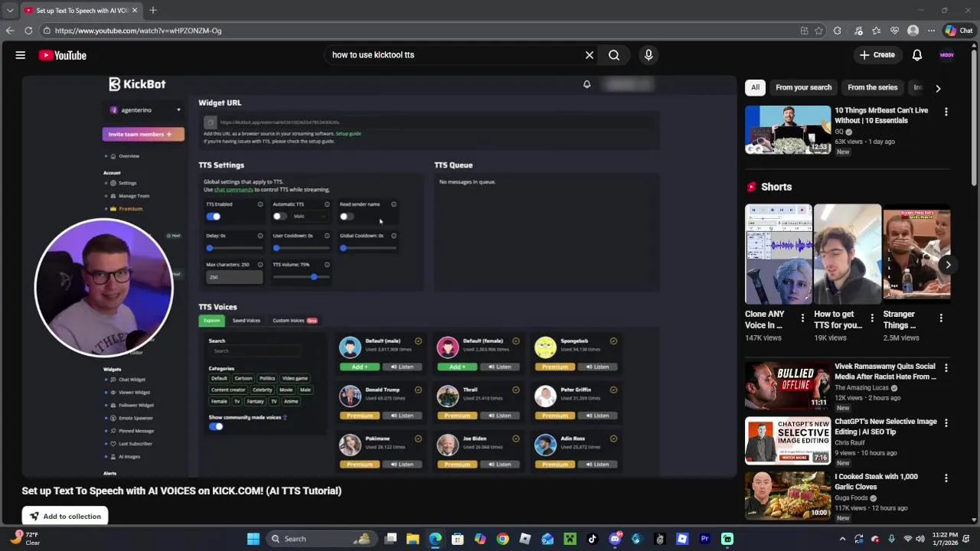980x551 pixels.
Task: Open the 10 Things MrBeast video thumbnail
Action: (788, 130)
